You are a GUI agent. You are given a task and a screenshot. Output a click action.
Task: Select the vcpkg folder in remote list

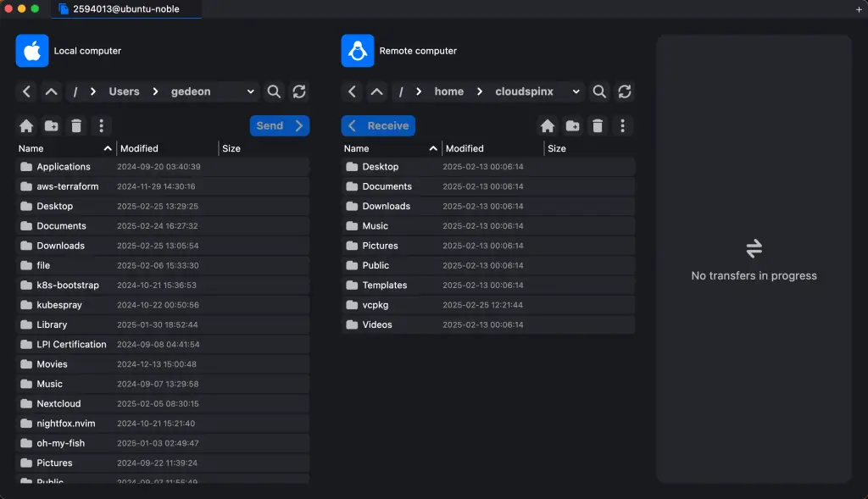pyautogui.click(x=376, y=305)
